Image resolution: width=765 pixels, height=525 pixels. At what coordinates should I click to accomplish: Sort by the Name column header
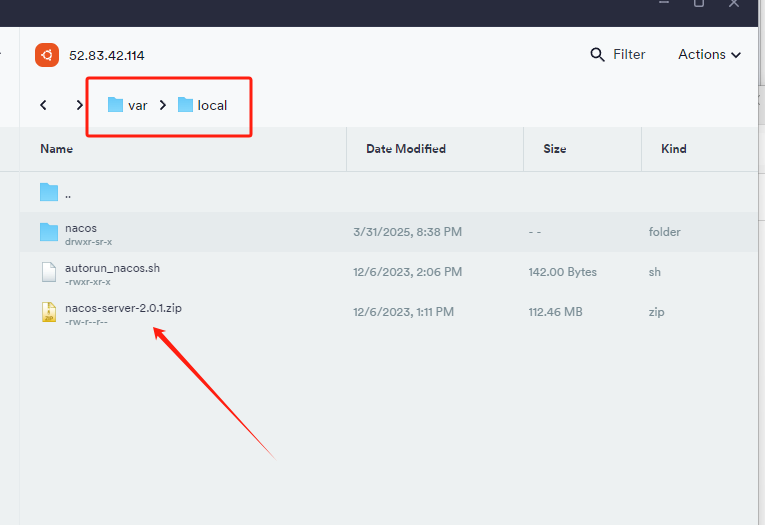tap(57, 149)
